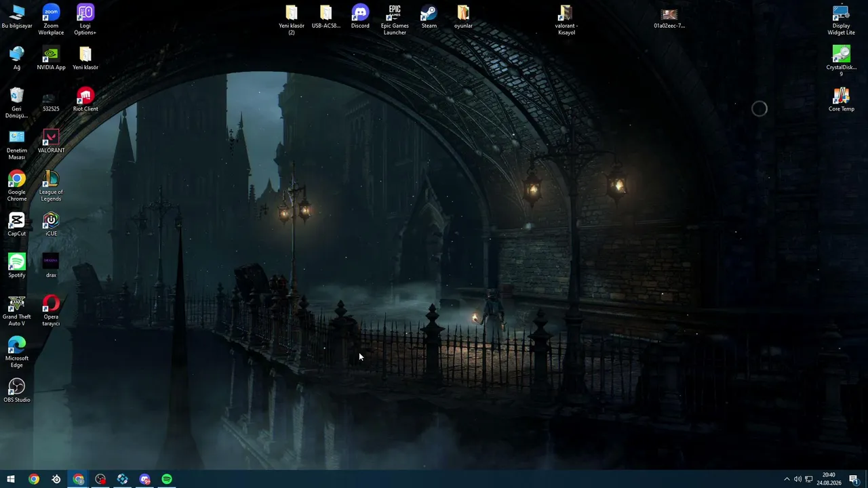Select the Microsoft Edge desktop shortcut
This screenshot has height=488, width=868.
(x=17, y=352)
